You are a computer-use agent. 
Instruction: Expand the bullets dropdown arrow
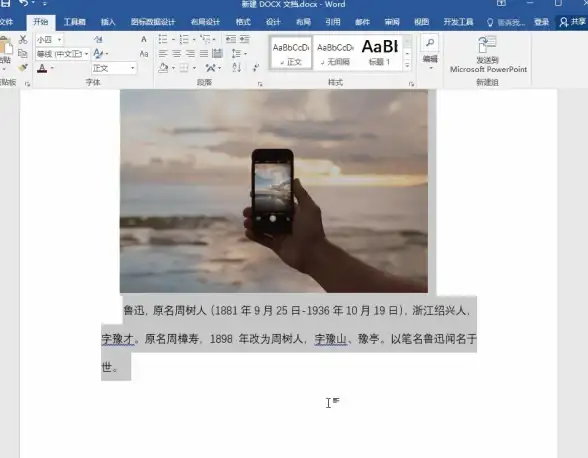(x=173, y=39)
